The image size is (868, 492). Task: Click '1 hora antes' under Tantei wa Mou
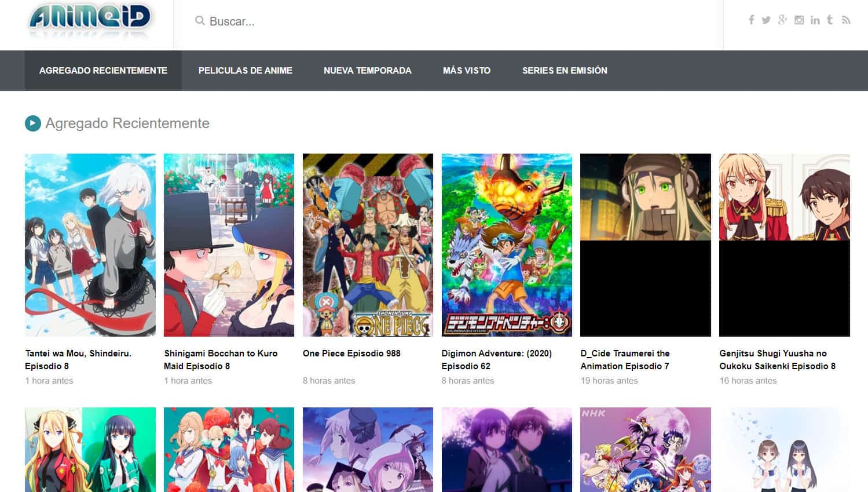49,381
